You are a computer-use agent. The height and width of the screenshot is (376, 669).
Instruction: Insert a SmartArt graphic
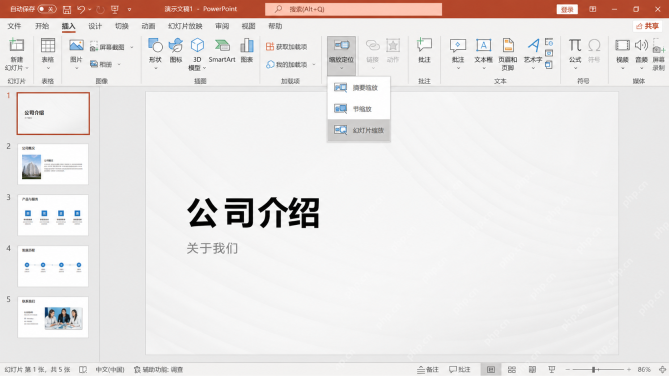[x=222, y=50]
